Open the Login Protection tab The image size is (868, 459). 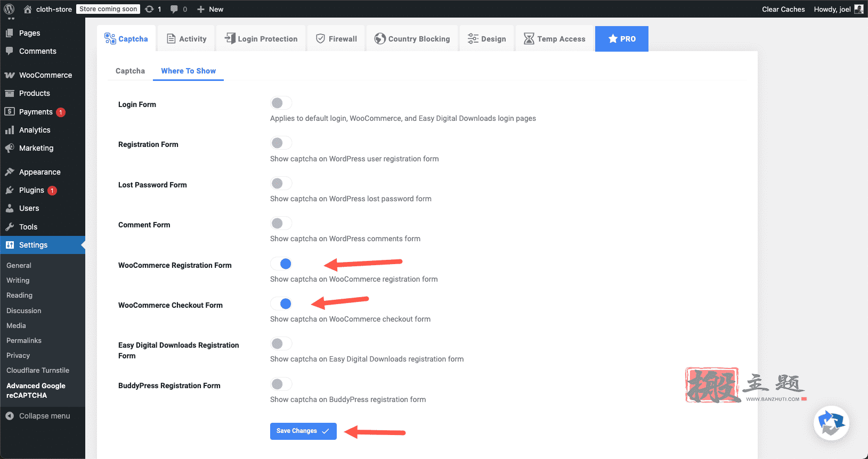pyautogui.click(x=261, y=39)
